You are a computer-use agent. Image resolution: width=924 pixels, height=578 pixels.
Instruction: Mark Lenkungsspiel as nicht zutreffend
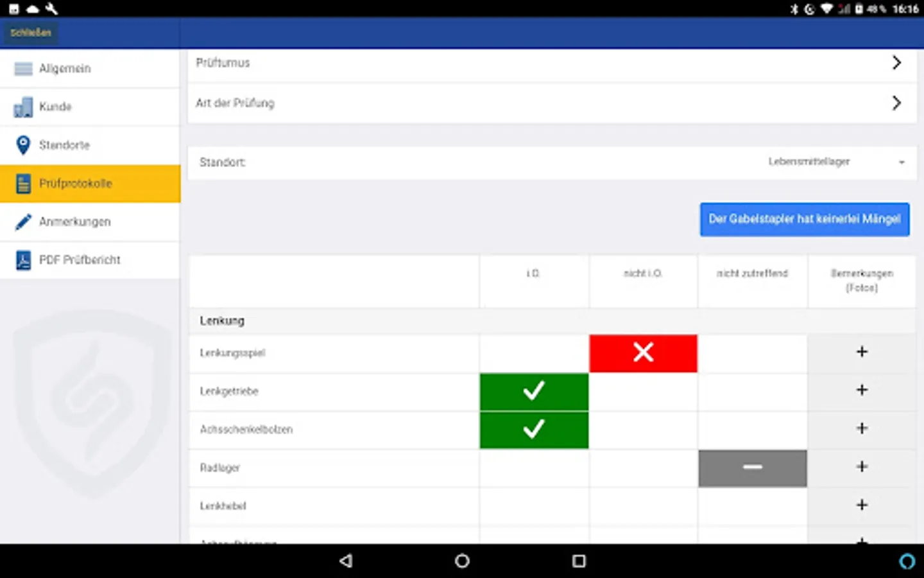pyautogui.click(x=752, y=353)
